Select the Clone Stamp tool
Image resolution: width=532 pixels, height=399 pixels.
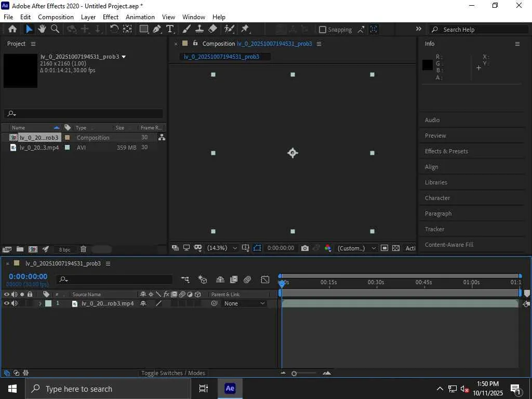click(199, 29)
